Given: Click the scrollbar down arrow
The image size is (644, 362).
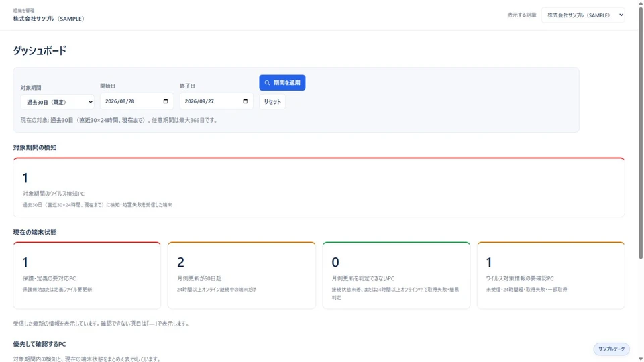Looking at the screenshot, I should (640, 359).
